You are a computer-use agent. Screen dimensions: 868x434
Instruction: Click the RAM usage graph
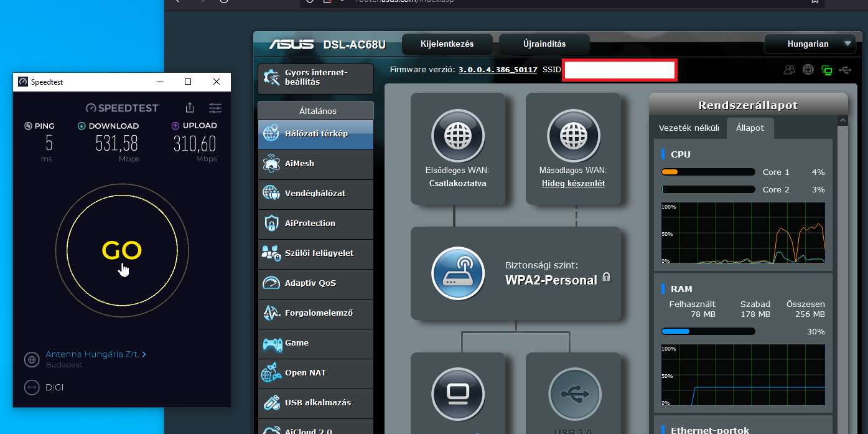[x=743, y=375]
